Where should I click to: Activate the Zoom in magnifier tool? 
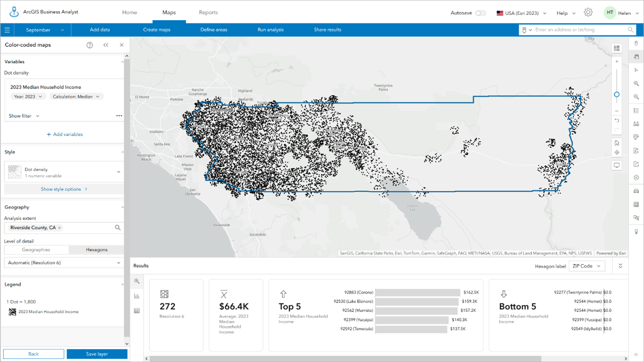pos(636,83)
